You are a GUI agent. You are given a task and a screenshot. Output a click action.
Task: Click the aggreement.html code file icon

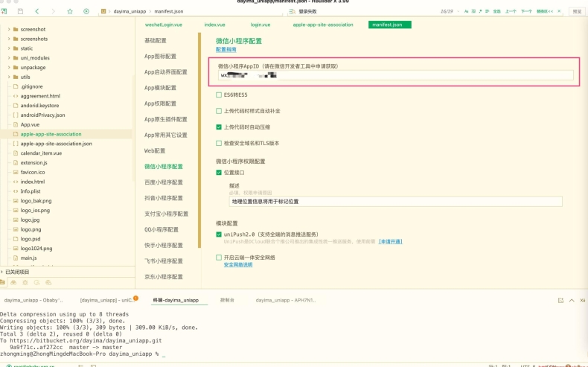(x=15, y=96)
